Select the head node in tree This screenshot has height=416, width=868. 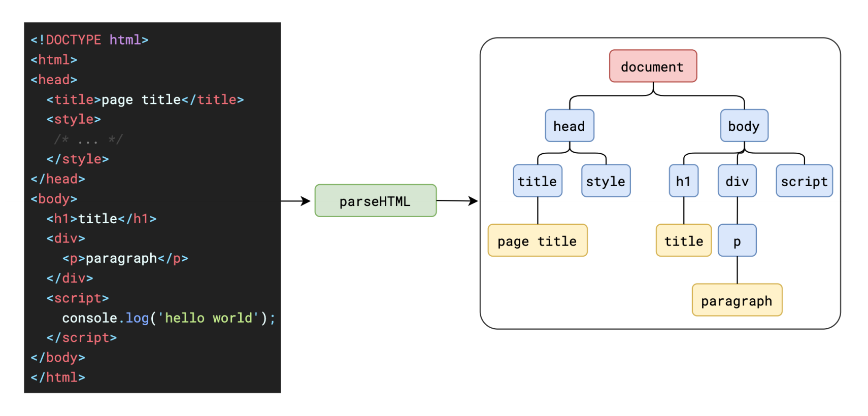(570, 125)
